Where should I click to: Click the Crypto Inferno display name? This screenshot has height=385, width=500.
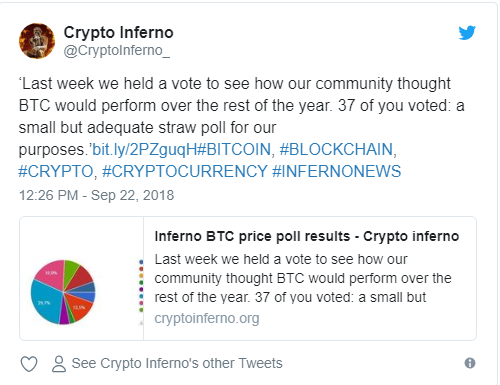(x=119, y=33)
